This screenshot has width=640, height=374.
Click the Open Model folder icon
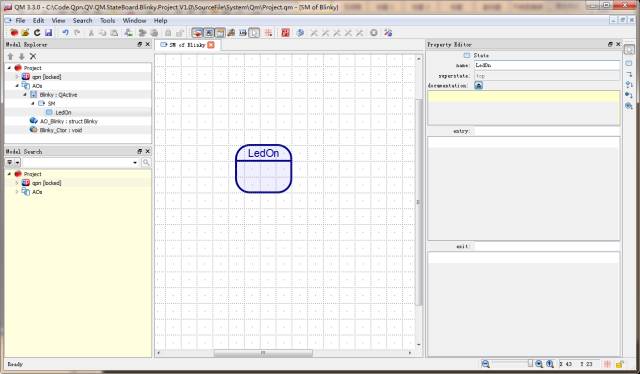(x=25, y=33)
